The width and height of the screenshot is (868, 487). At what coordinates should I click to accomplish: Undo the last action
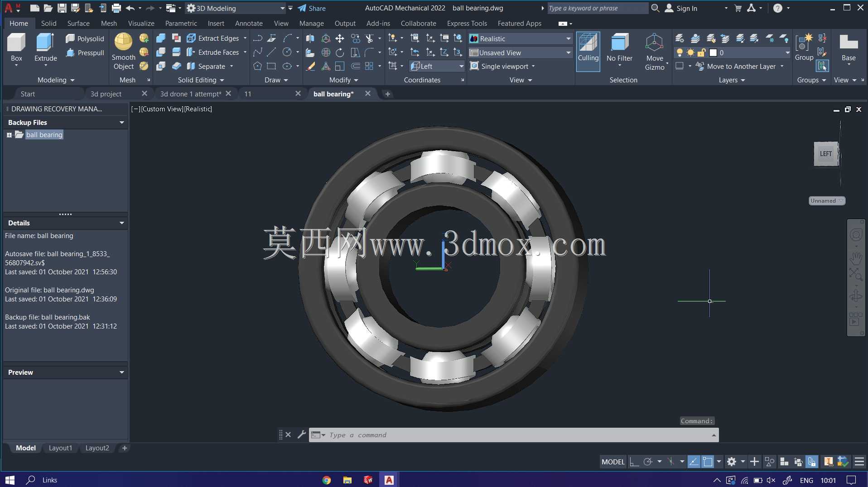(x=130, y=8)
